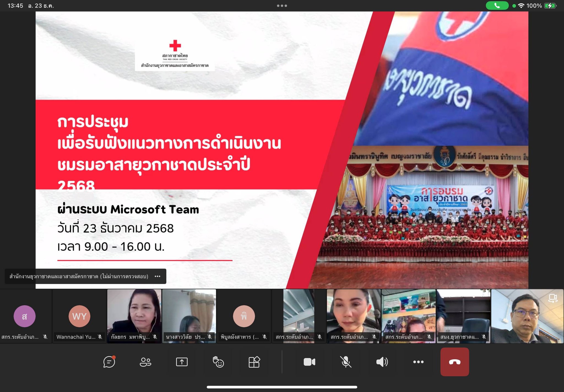Open more actions menu in toolbar
This screenshot has width=564, height=392.
pyautogui.click(x=418, y=362)
